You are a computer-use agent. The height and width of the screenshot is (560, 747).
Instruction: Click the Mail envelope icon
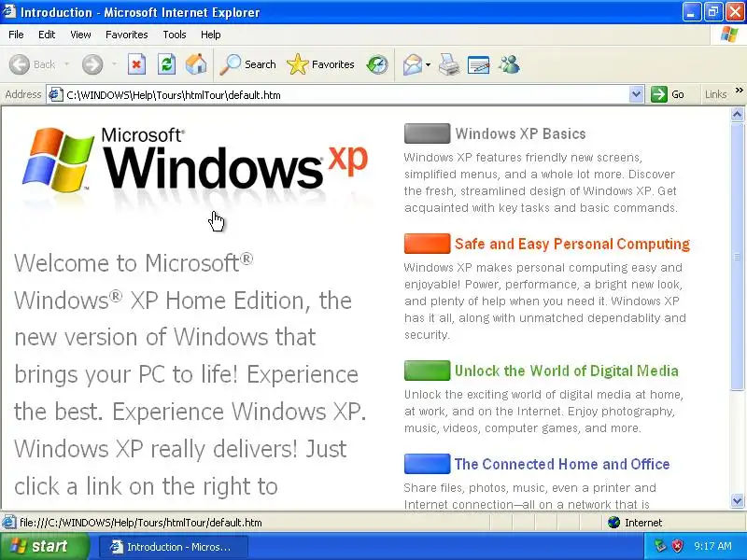click(x=413, y=64)
